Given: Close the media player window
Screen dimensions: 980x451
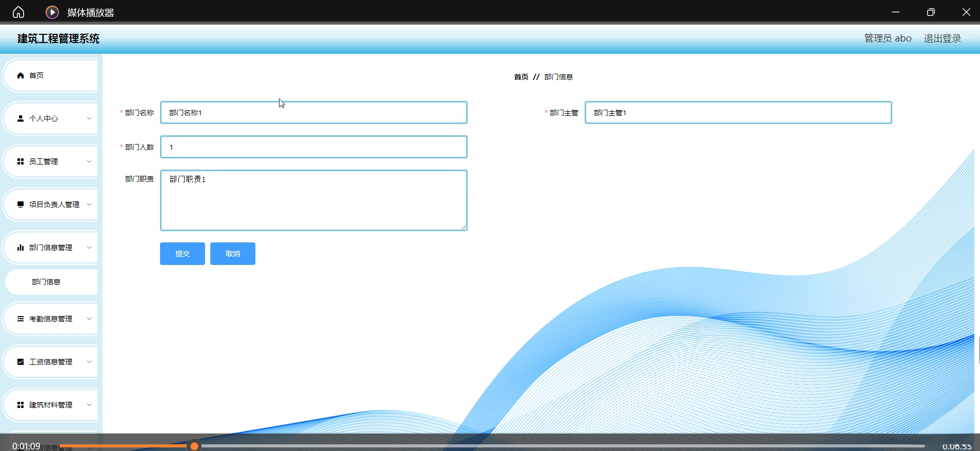Looking at the screenshot, I should [x=966, y=12].
